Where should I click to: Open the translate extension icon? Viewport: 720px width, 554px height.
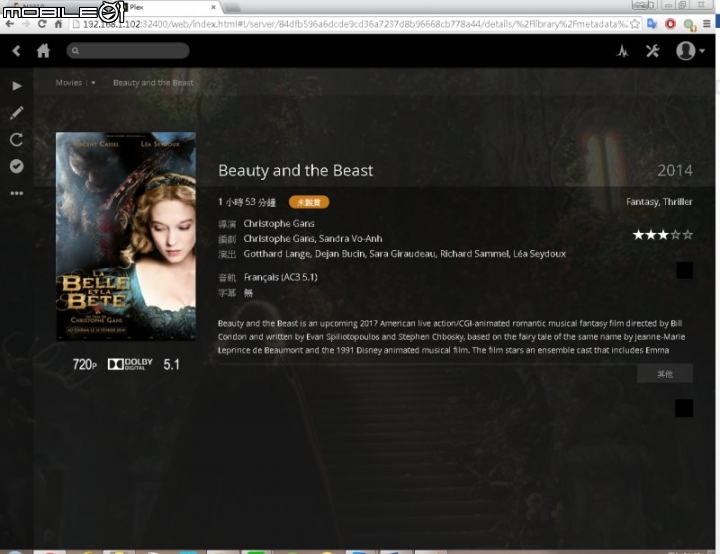coord(652,24)
